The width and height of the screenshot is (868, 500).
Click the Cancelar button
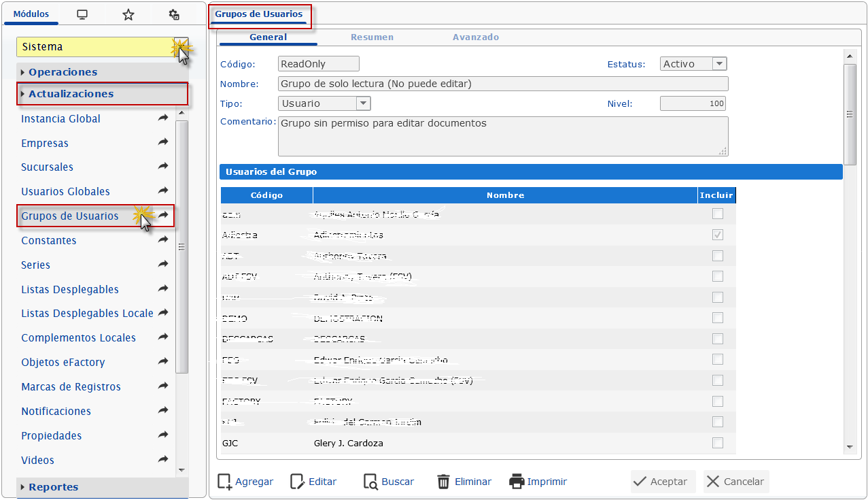[x=736, y=482]
